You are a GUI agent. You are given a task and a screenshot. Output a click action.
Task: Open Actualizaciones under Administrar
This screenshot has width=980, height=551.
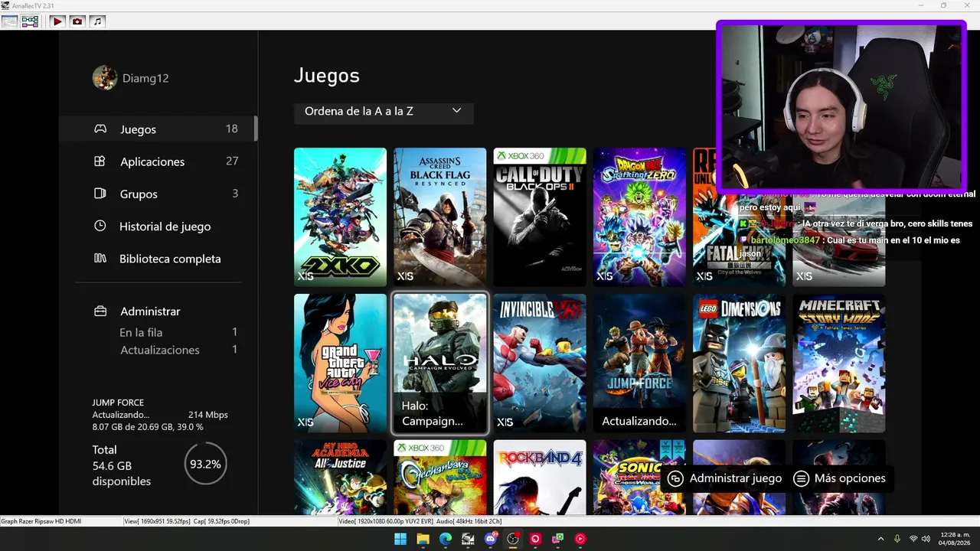coord(178,350)
